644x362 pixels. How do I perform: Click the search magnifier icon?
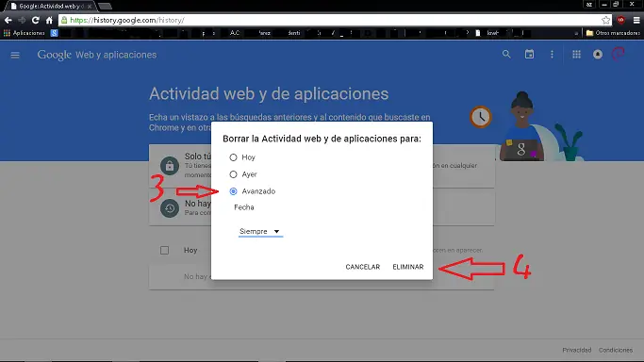click(x=506, y=54)
